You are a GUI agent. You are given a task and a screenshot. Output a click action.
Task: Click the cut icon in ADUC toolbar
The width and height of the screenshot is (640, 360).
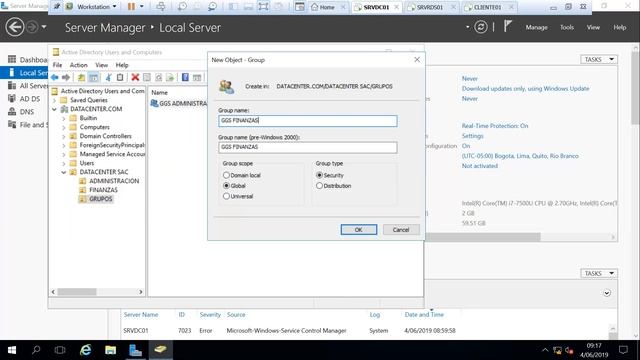pos(108,77)
